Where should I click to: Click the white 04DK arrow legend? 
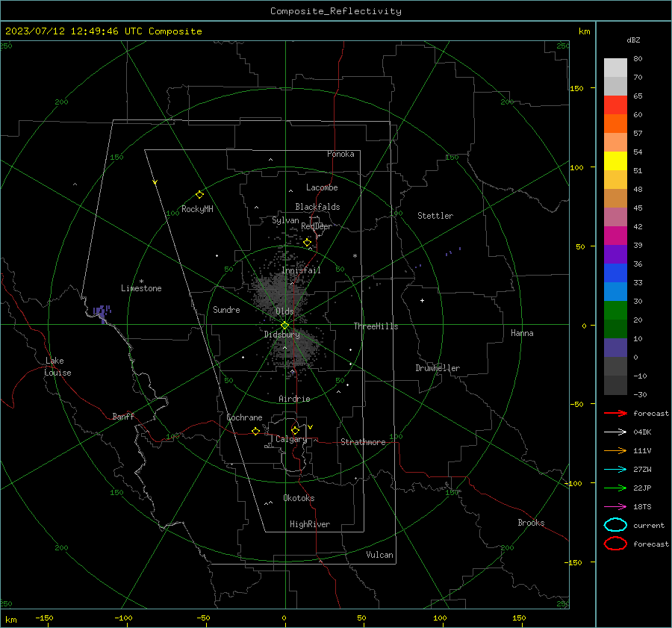pyautogui.click(x=615, y=432)
